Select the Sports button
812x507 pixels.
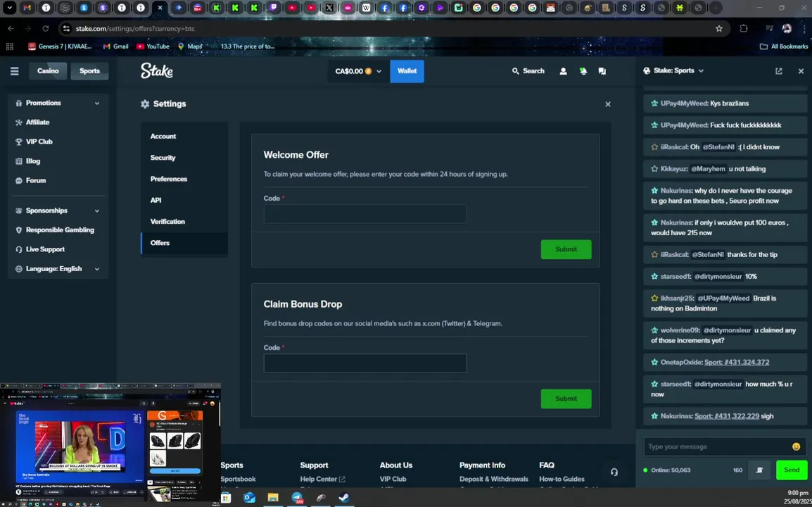(x=89, y=71)
